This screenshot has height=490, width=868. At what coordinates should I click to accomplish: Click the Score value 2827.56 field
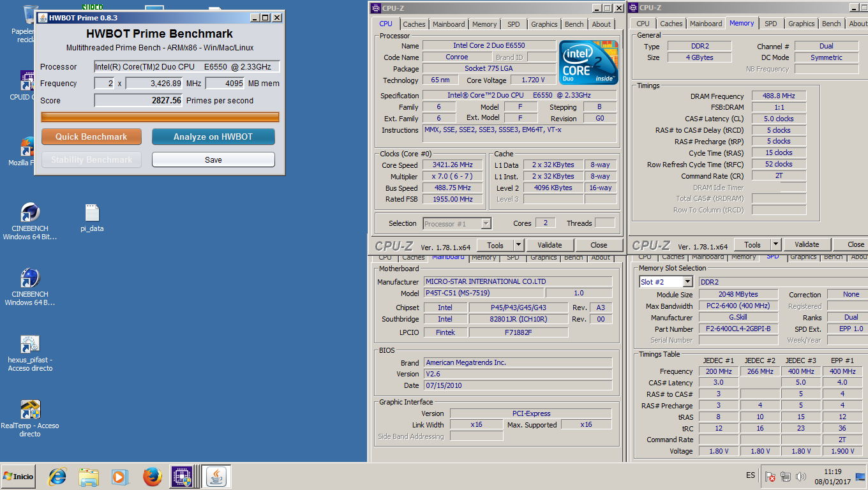tap(138, 100)
